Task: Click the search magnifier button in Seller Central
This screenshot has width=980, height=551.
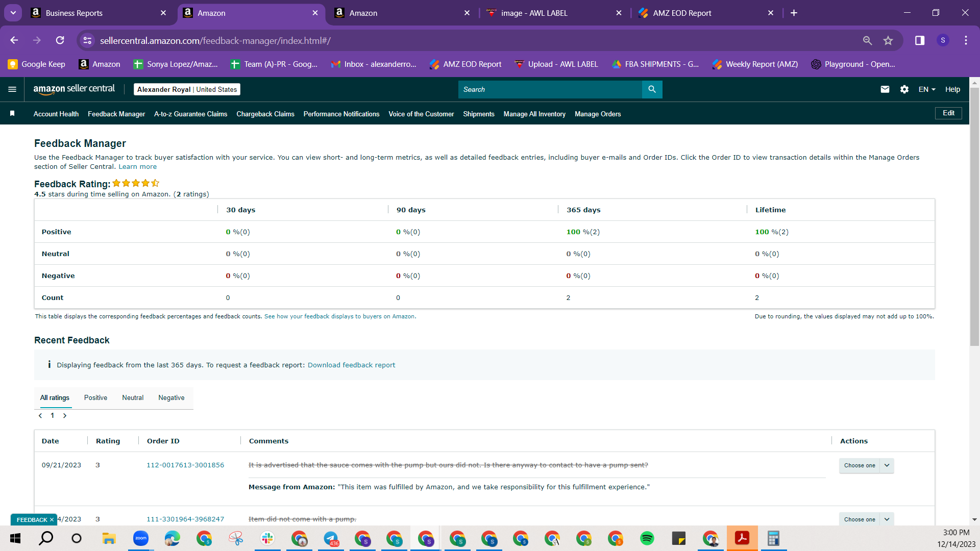Action: [x=652, y=89]
